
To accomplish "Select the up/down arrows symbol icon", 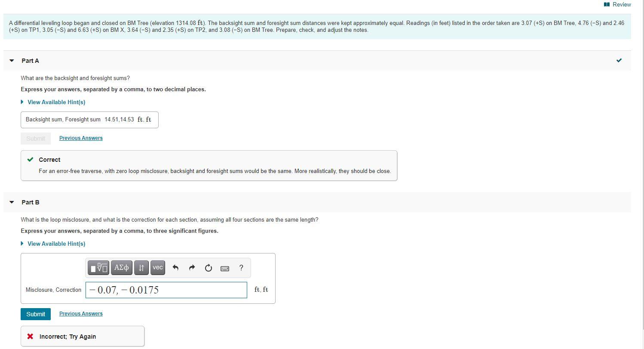I will [x=141, y=267].
